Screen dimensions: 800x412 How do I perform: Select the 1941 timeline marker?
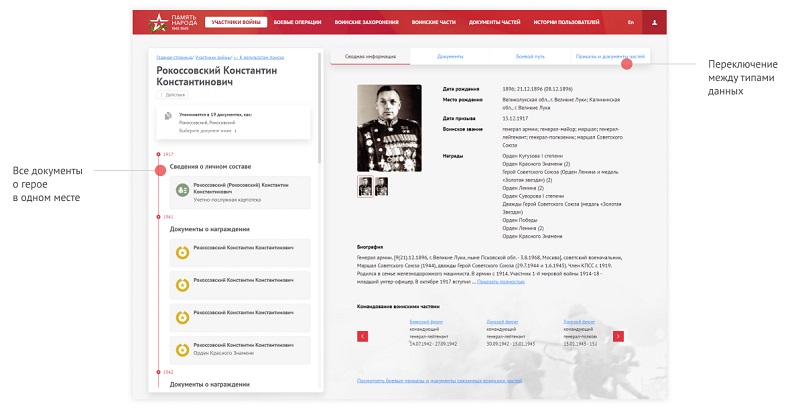pyautogui.click(x=159, y=217)
